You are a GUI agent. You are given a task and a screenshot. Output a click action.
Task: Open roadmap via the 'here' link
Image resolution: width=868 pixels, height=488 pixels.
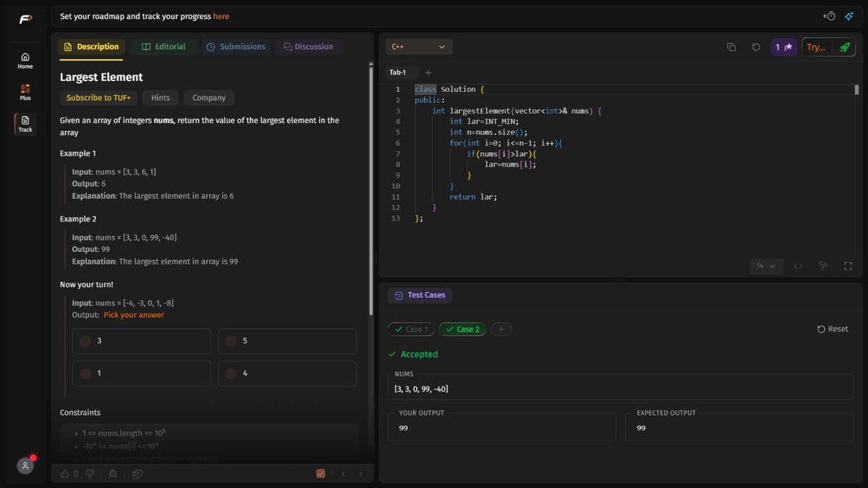(221, 15)
